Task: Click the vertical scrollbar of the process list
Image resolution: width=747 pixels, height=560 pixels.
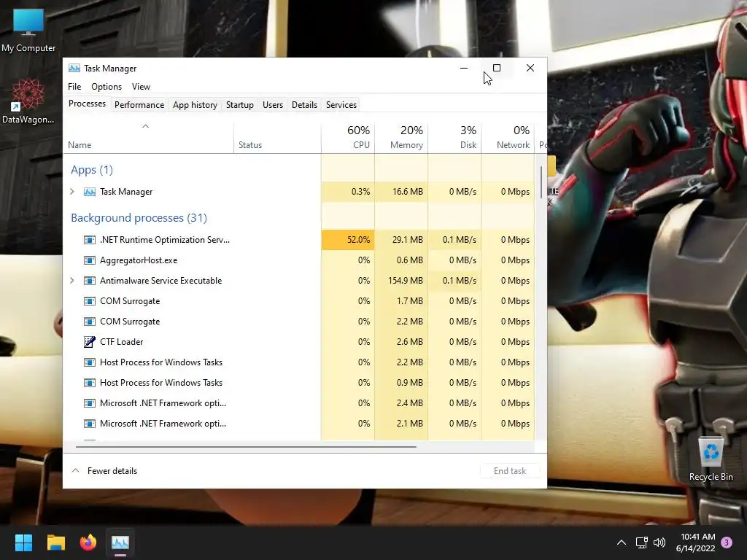Action: pos(541,183)
